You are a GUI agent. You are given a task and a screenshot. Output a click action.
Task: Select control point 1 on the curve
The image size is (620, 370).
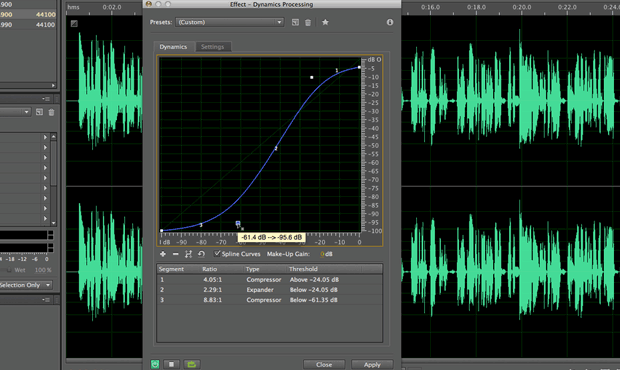pyautogui.click(x=337, y=71)
